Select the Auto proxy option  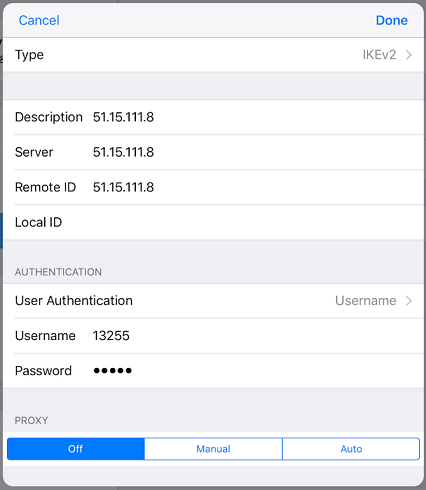click(x=351, y=449)
